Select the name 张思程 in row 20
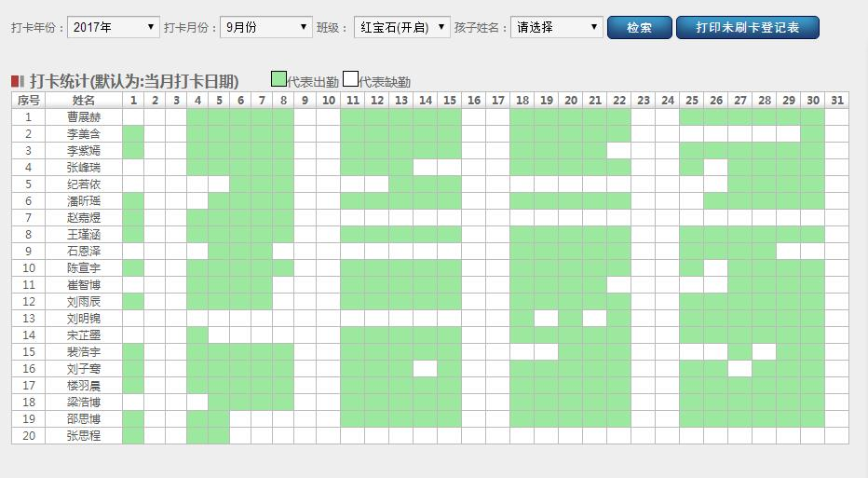This screenshot has width=868, height=478. point(84,435)
